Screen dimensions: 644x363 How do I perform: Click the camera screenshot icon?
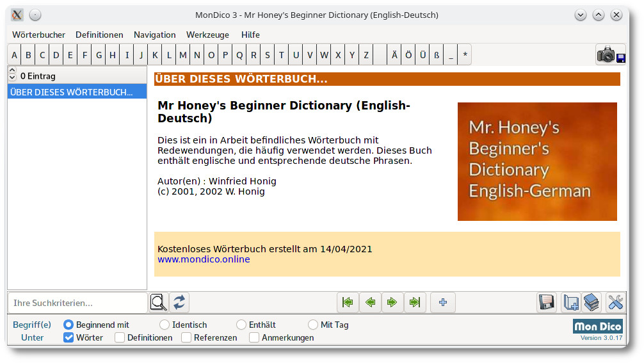coord(611,55)
